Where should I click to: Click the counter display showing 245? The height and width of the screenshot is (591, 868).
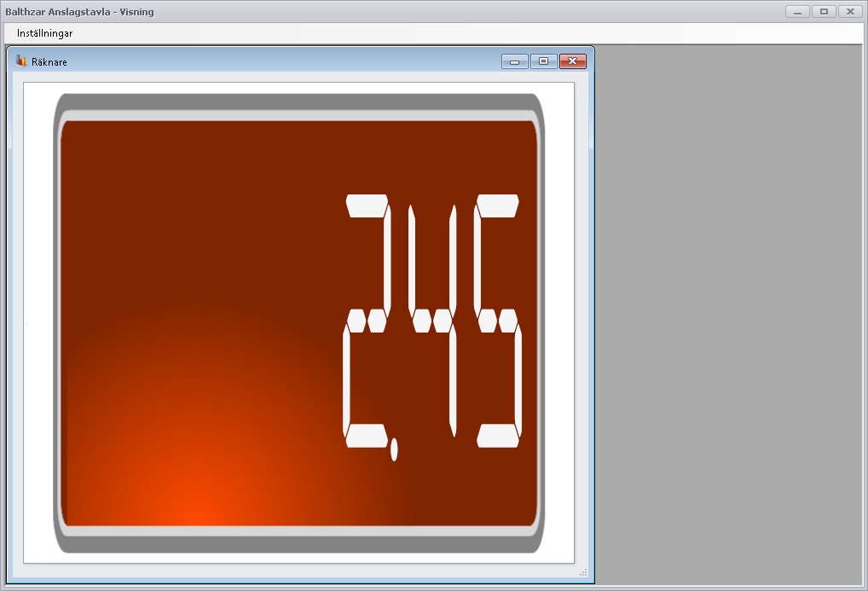[299, 323]
